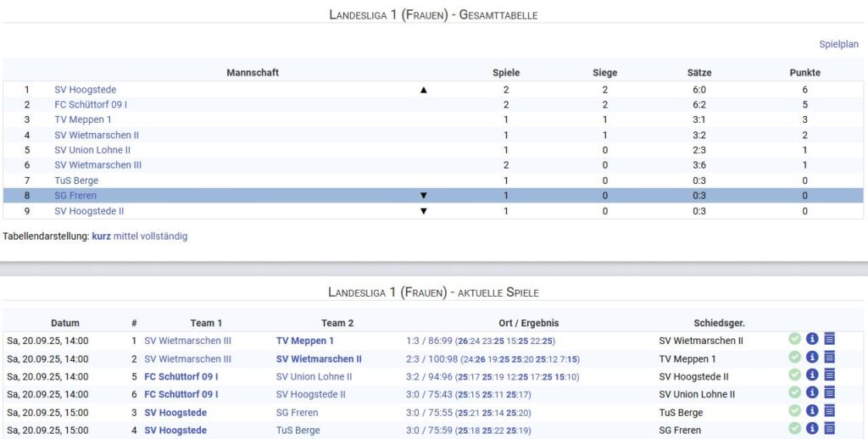Click the 'Punkte' column header

(x=804, y=73)
